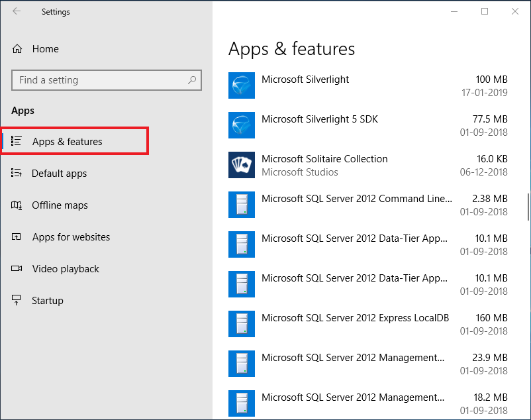Viewport: 531px width, 420px height.
Task: Click the 23.9 MB SQL Management icon
Action: pos(242,364)
